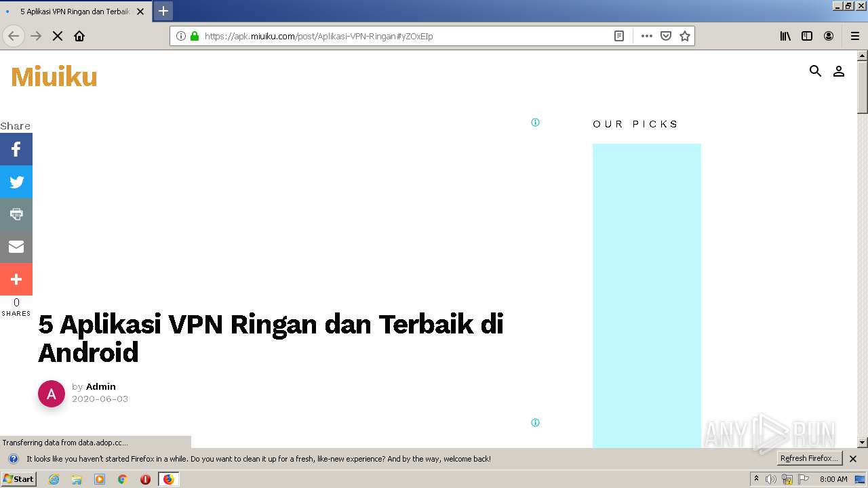Open Google Chrome from the taskbar
Viewport: 868px width, 488px height.
pyautogui.click(x=123, y=479)
